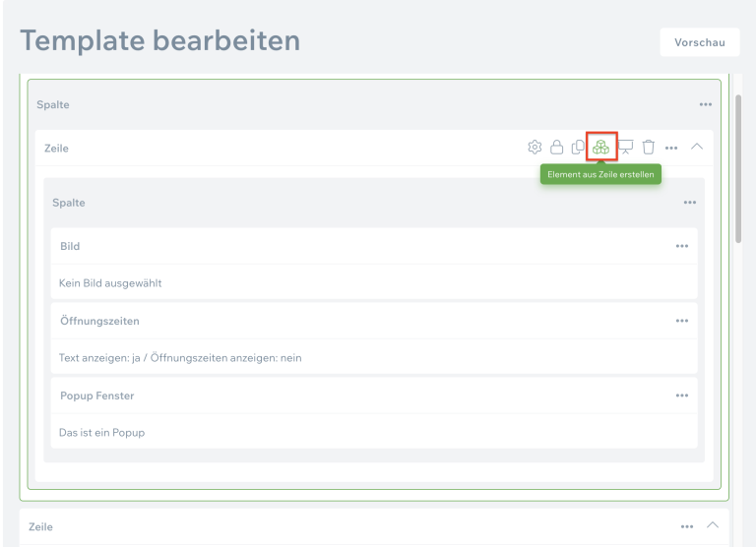The height and width of the screenshot is (547, 756).
Task: Duplicate the expanded Zeile using copy icon
Action: pos(578,148)
